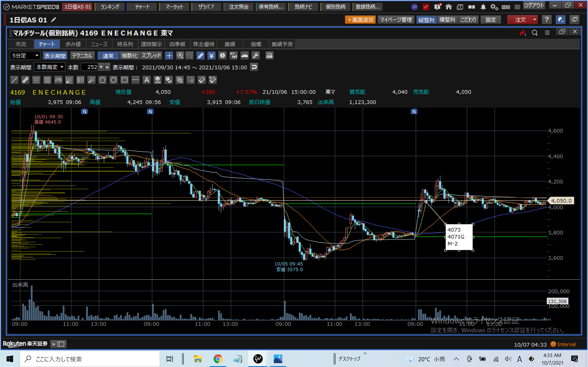Select the trend line drawing tool
Image resolution: width=588 pixels, height=367 pixels.
(x=14, y=80)
